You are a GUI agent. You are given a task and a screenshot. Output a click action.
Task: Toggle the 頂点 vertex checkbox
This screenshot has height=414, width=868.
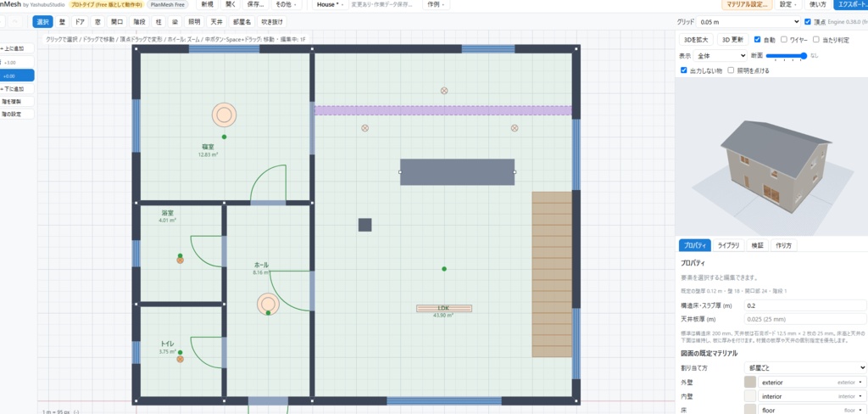click(808, 22)
